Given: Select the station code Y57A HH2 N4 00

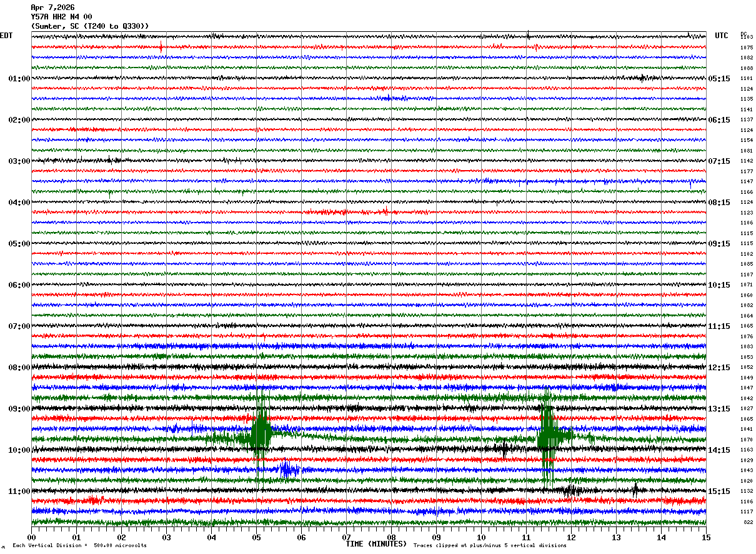Looking at the screenshot, I should click(x=61, y=17).
